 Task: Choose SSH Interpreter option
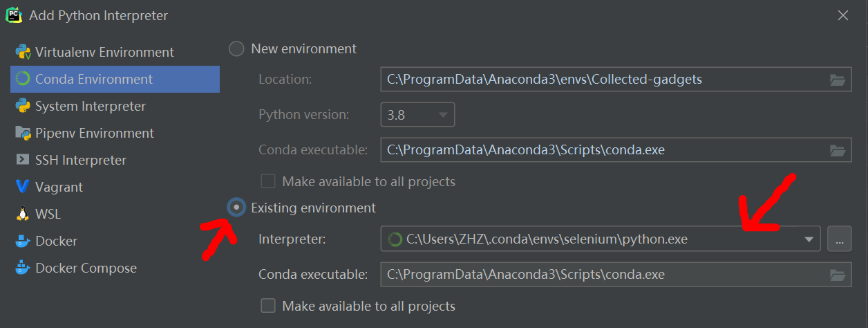pyautogui.click(x=80, y=160)
